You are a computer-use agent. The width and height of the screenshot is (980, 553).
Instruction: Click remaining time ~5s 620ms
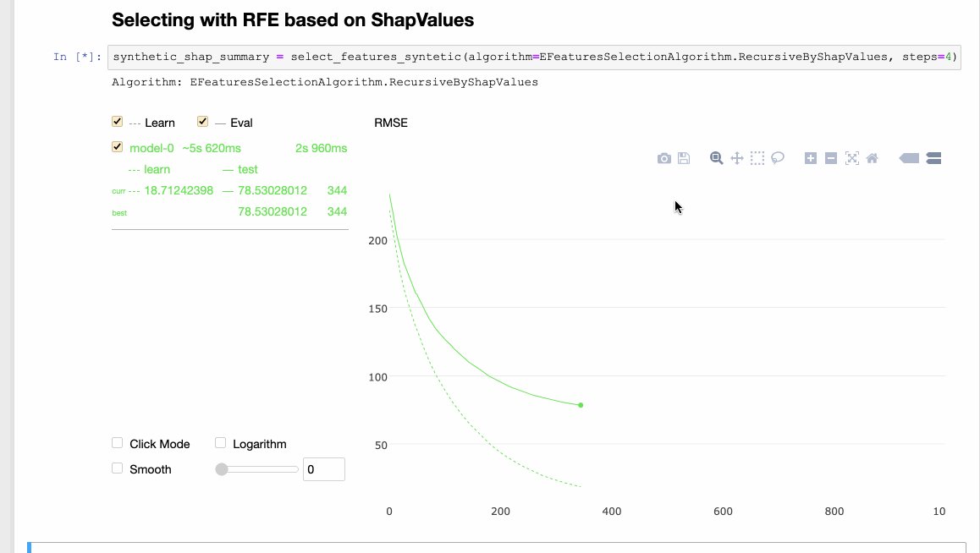click(212, 148)
